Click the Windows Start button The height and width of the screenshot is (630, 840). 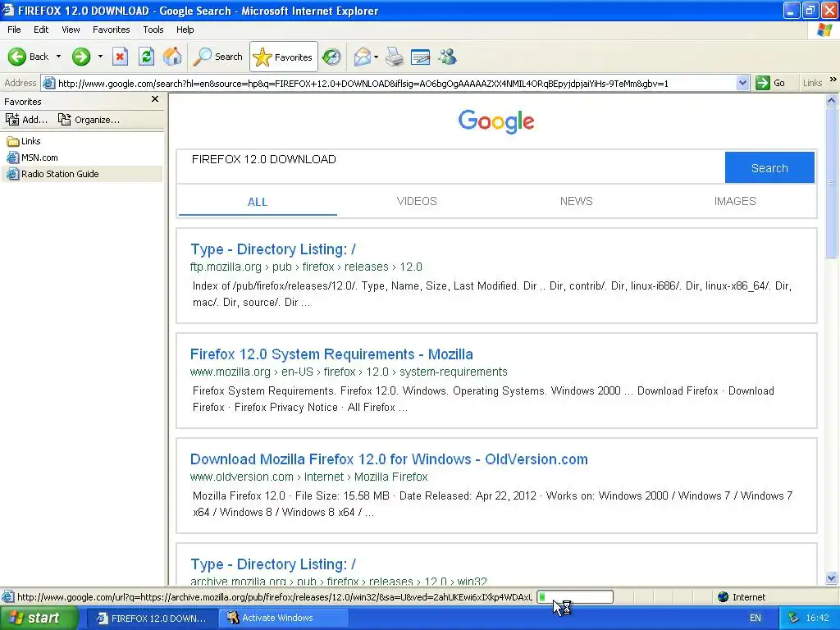click(x=39, y=619)
